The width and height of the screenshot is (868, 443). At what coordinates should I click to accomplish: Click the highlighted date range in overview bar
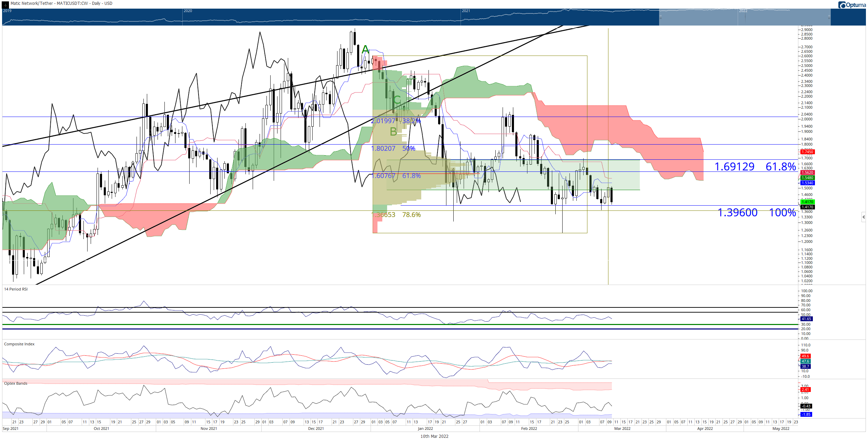point(745,17)
